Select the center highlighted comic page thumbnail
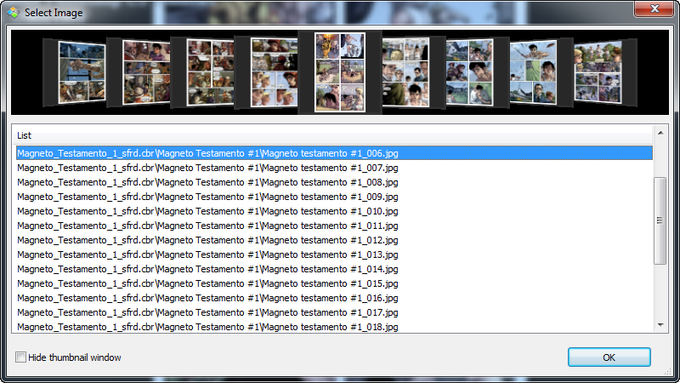 click(340, 72)
